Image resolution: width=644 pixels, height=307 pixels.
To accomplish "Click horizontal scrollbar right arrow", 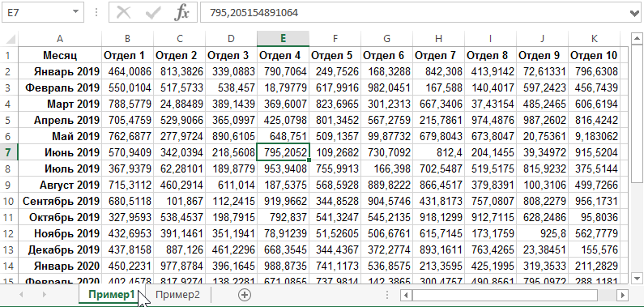I will (623, 295).
